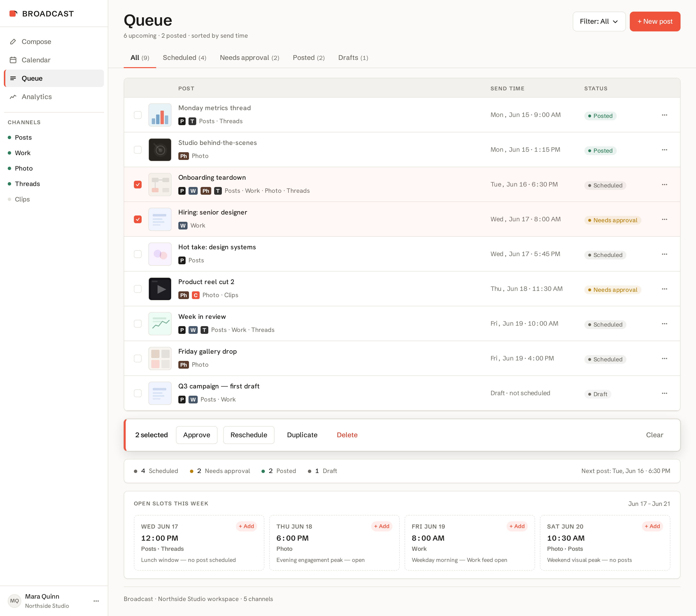Screen dimensions: 696x616
Task: Open more options for Monday metrics thread
Action: click(x=664, y=115)
